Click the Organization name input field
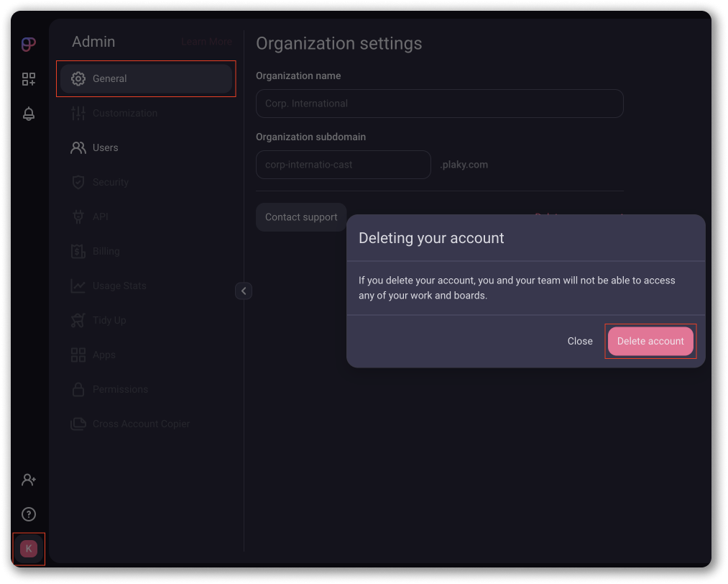Viewport: 728px width, 584px height. [439, 104]
